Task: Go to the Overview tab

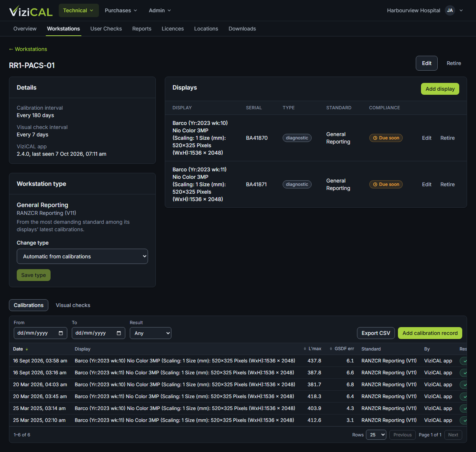Action: pyautogui.click(x=25, y=29)
